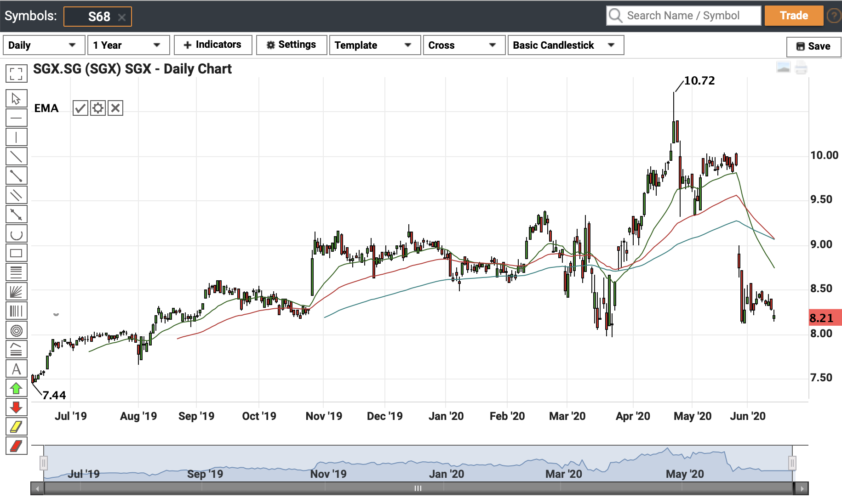
Task: Click the orange Trade button
Action: click(794, 16)
